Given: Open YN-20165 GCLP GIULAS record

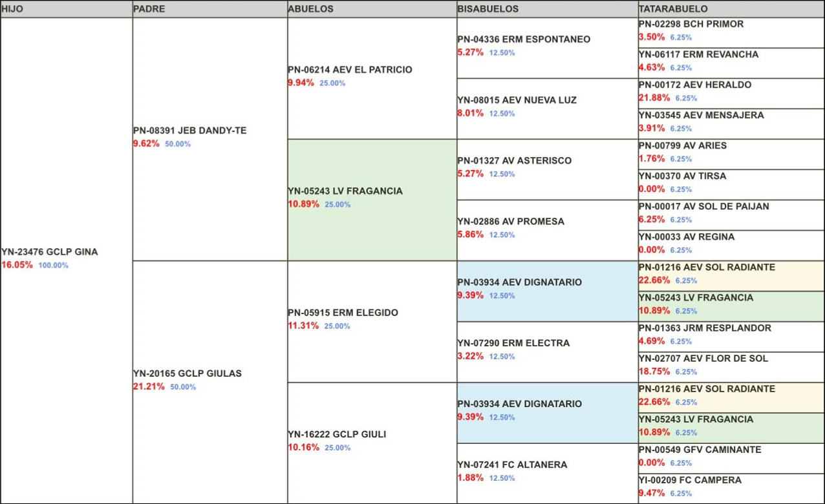Looking at the screenshot, I should pyautogui.click(x=210, y=382).
